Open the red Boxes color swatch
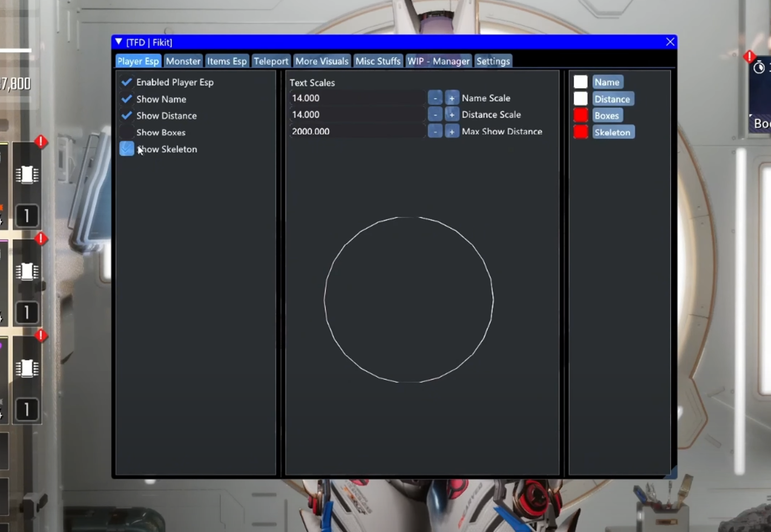This screenshot has height=532, width=771. [581, 115]
